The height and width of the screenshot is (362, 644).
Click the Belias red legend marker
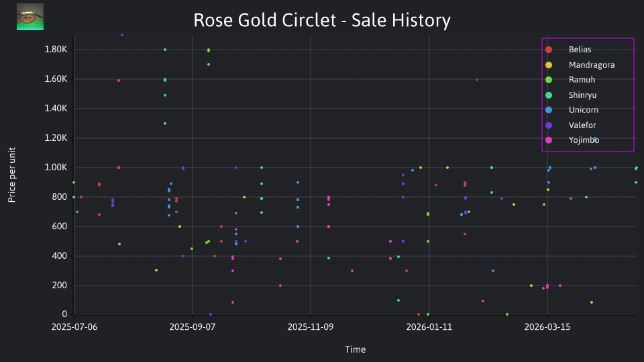click(549, 50)
